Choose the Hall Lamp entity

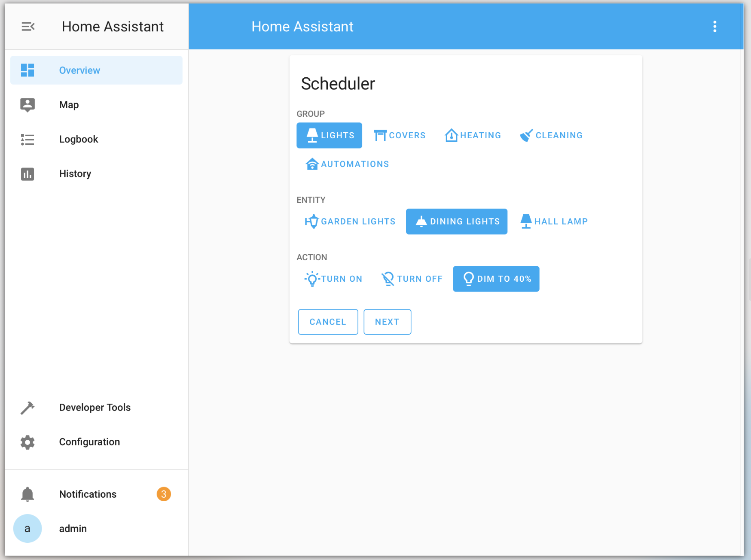(554, 222)
